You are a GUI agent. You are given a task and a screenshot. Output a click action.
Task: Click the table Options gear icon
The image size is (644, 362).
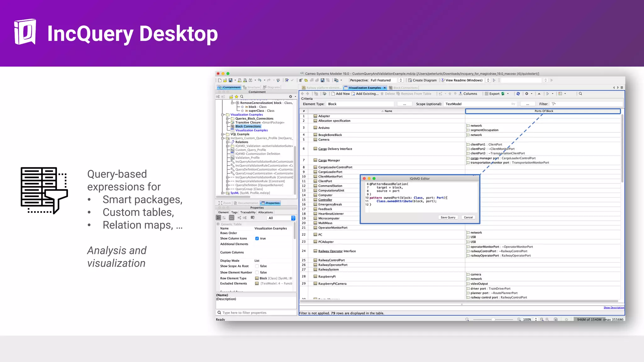[527, 94]
